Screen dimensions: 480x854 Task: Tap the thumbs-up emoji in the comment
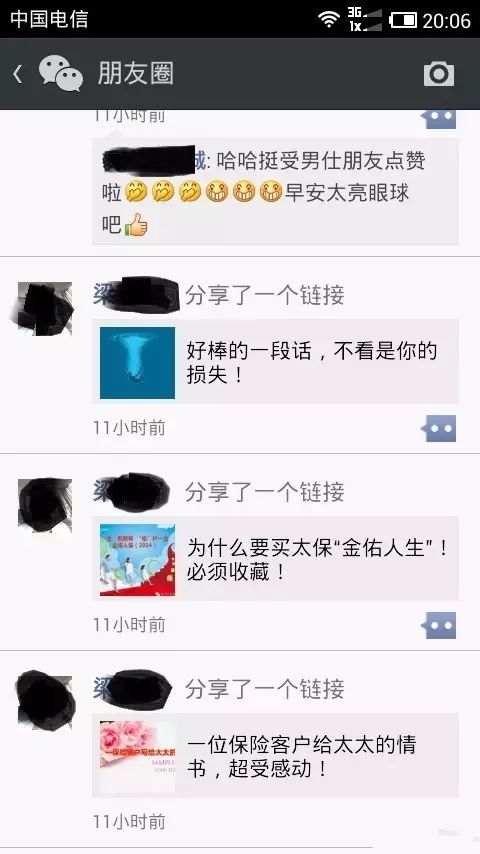coord(136,224)
